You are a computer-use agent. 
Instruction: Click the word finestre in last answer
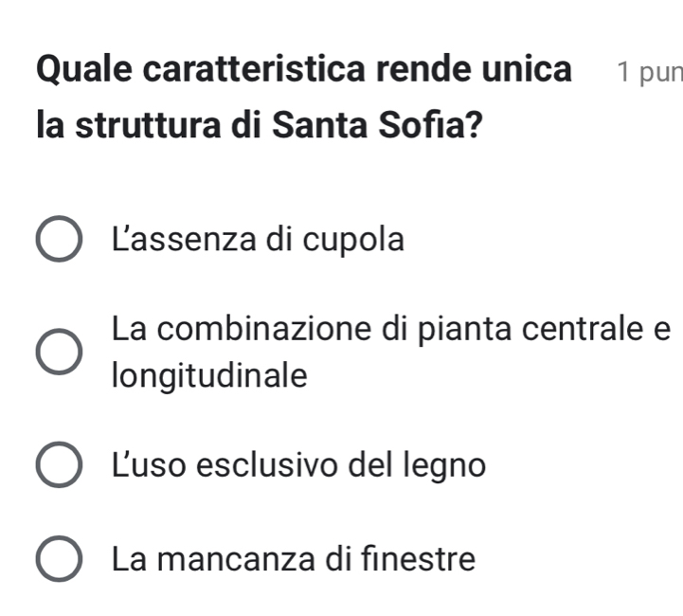[x=422, y=559]
